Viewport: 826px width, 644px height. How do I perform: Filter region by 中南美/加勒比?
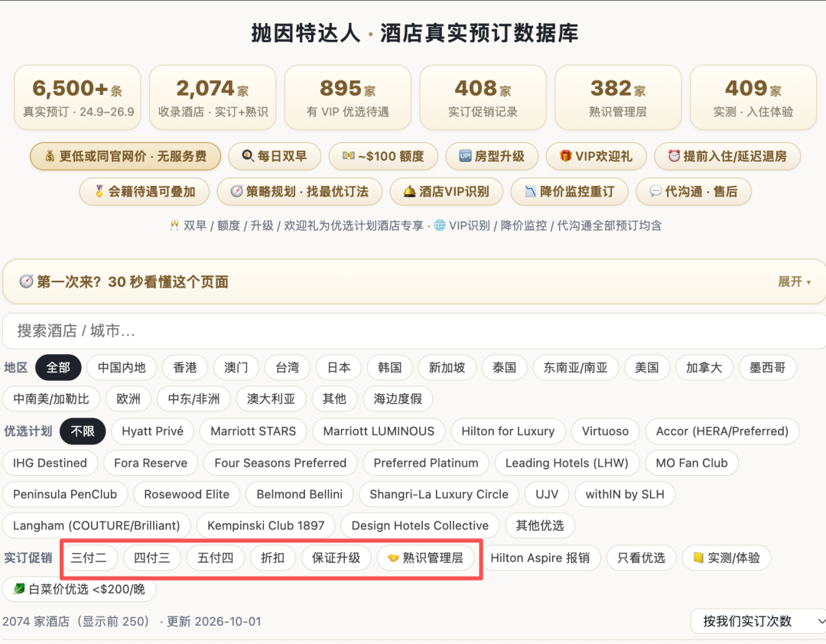point(51,399)
